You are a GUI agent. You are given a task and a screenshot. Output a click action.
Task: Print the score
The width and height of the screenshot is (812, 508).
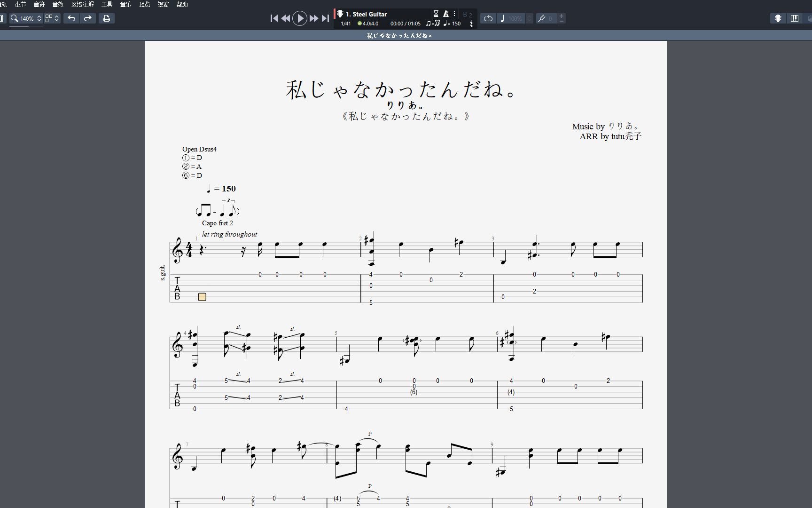pos(107,18)
